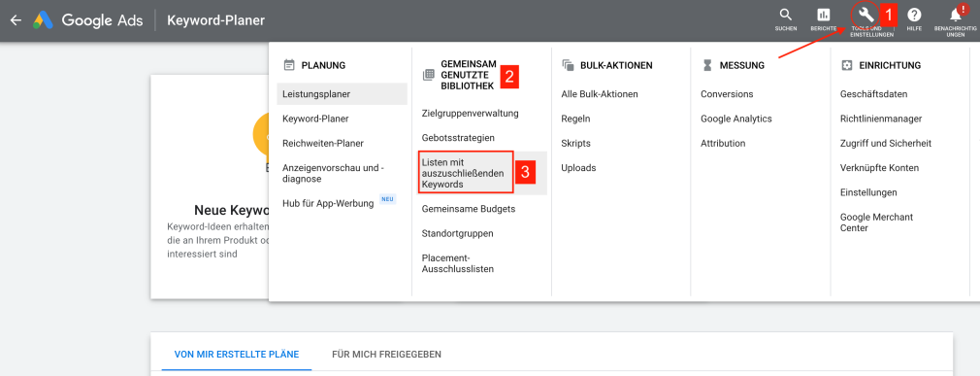Open Uploads under Bulk-Aktionen

click(x=578, y=168)
